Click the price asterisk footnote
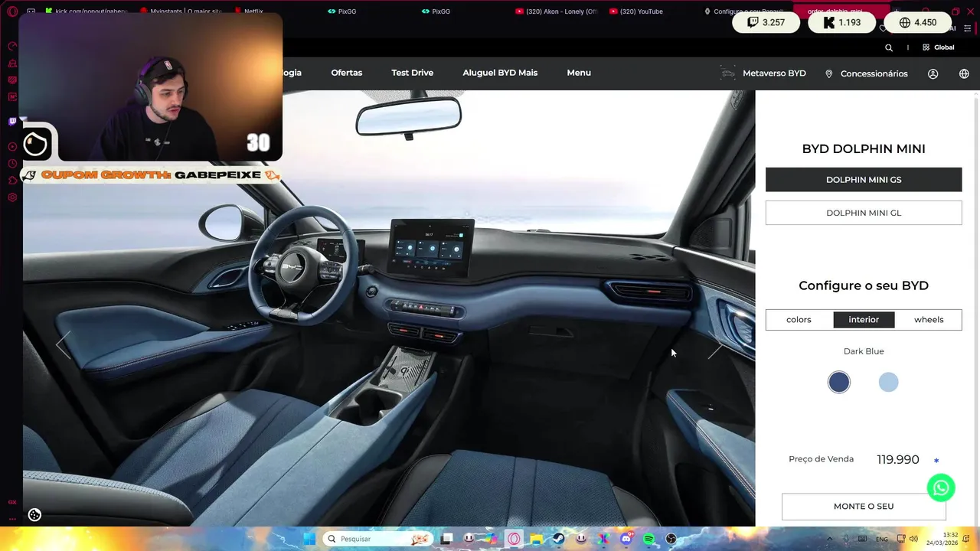Screen dimensions: 980x551 click(936, 460)
